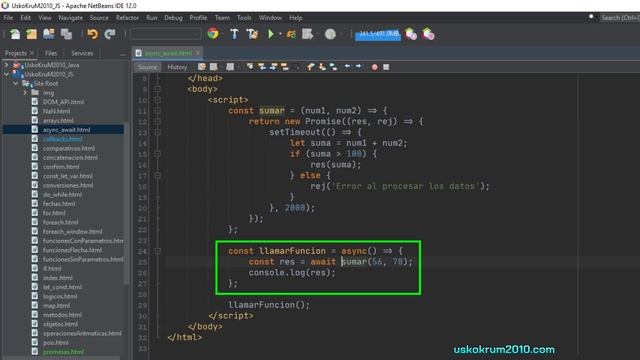Switch to History view button
Screen dimensions: 640x360
tap(177, 67)
